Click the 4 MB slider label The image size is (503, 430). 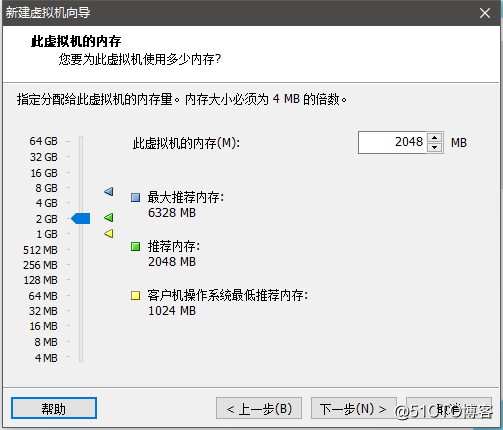click(46, 358)
